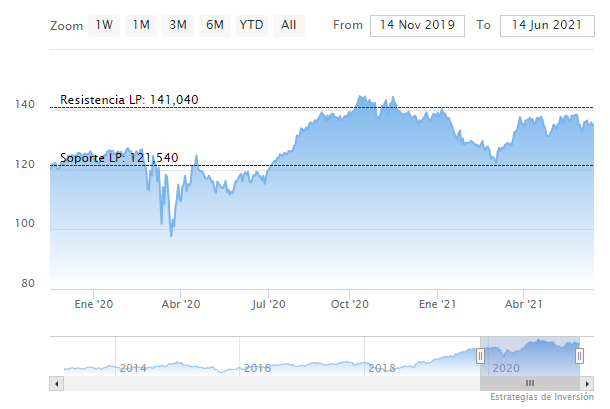The image size is (610, 409).
Task: Set zoom to 1M
Action: click(141, 25)
